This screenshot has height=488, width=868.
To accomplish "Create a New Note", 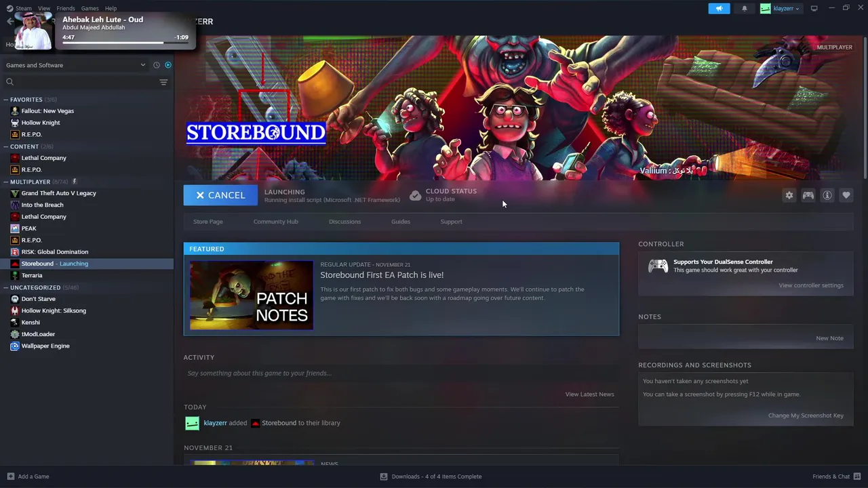I will (829, 338).
